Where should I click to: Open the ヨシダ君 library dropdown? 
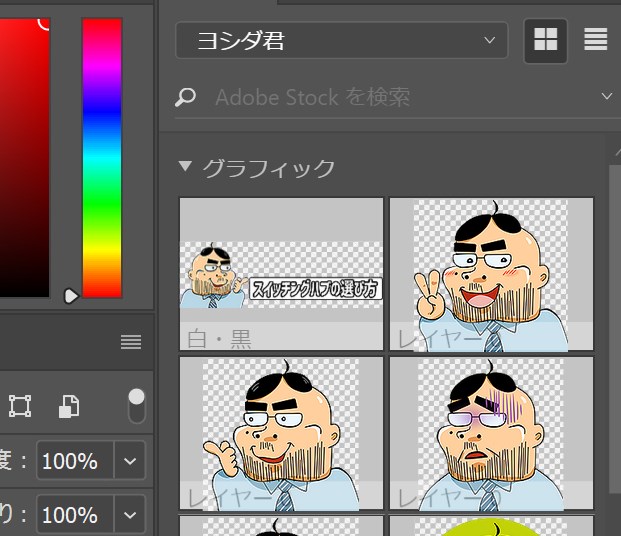pos(341,40)
